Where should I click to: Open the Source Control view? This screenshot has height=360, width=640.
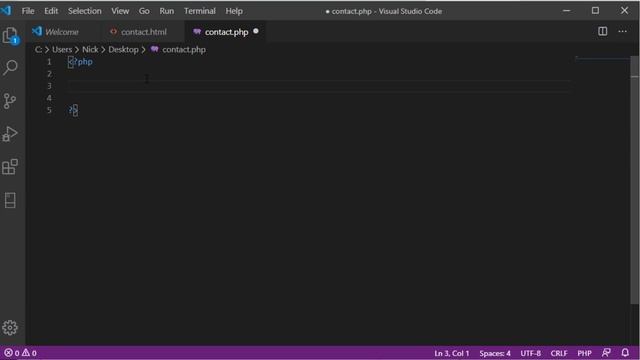[10, 101]
